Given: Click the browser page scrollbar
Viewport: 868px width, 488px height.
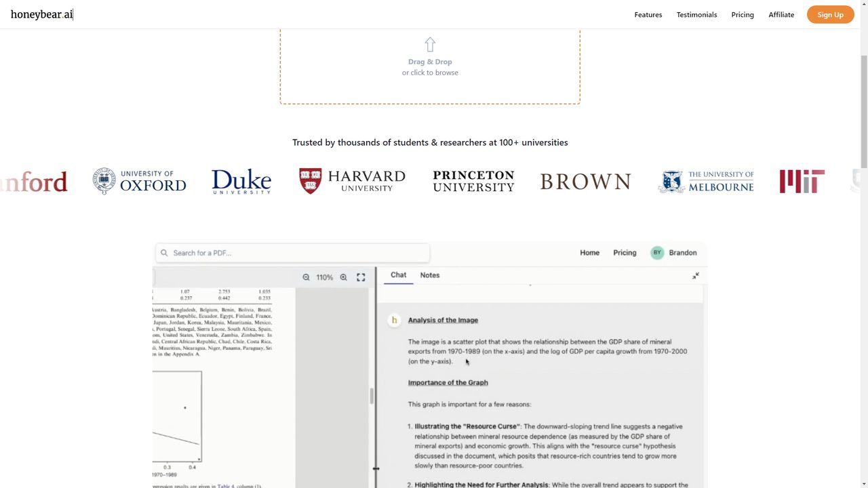Looking at the screenshot, I should click(863, 112).
